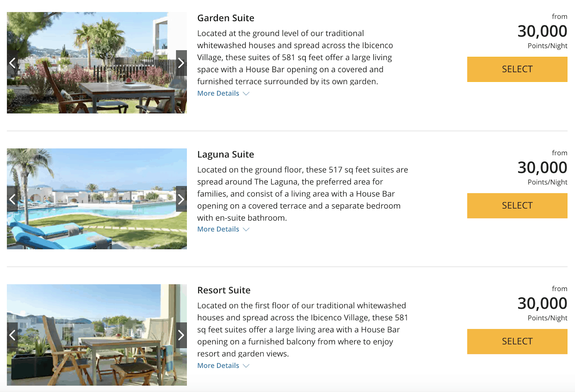Select the Laguna Suite room
The height and width of the screenshot is (392, 575).
tap(517, 206)
